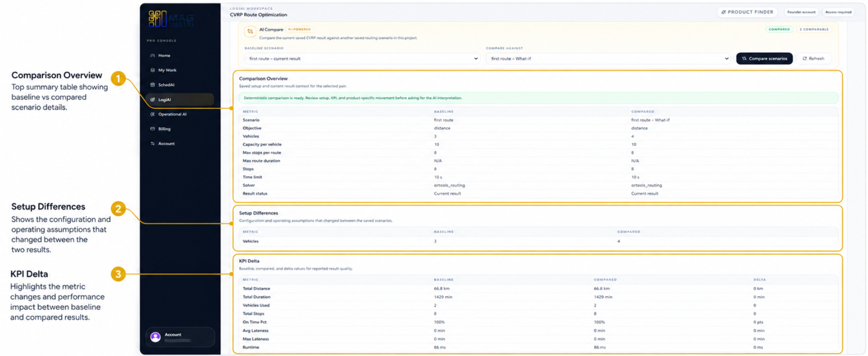Screen dimensions: 868x356
Task: Click the 'Solver' row label
Action: [x=249, y=185]
